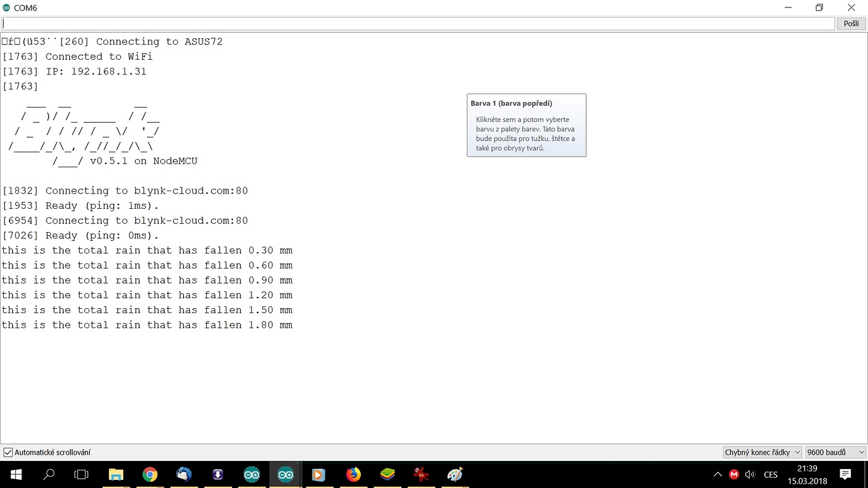Image resolution: width=868 pixels, height=488 pixels.
Task: Open the MEGA icon in the system tray
Action: pyautogui.click(x=733, y=474)
